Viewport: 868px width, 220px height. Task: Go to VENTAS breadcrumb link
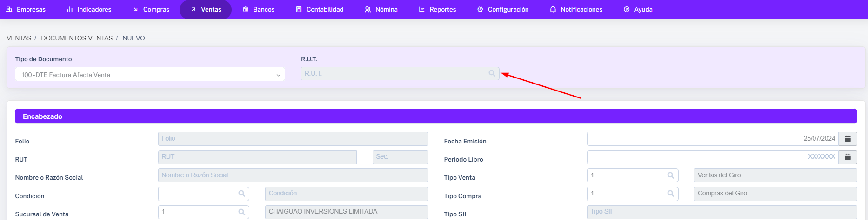tap(19, 38)
